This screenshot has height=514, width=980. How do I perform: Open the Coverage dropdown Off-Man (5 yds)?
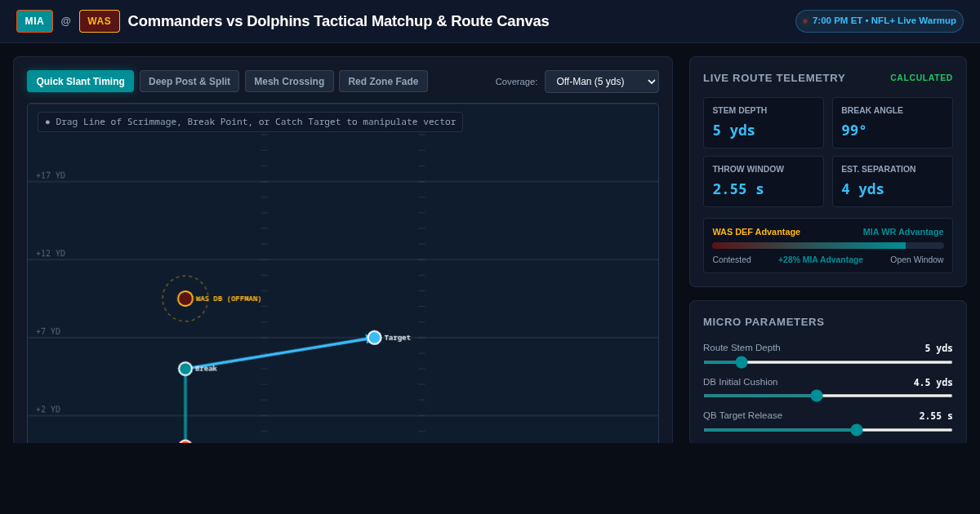coord(602,82)
